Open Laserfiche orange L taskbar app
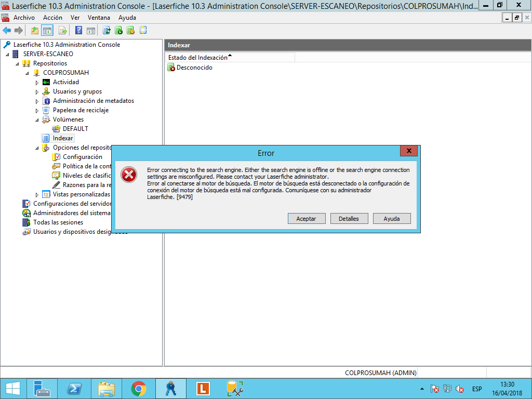 click(x=203, y=389)
